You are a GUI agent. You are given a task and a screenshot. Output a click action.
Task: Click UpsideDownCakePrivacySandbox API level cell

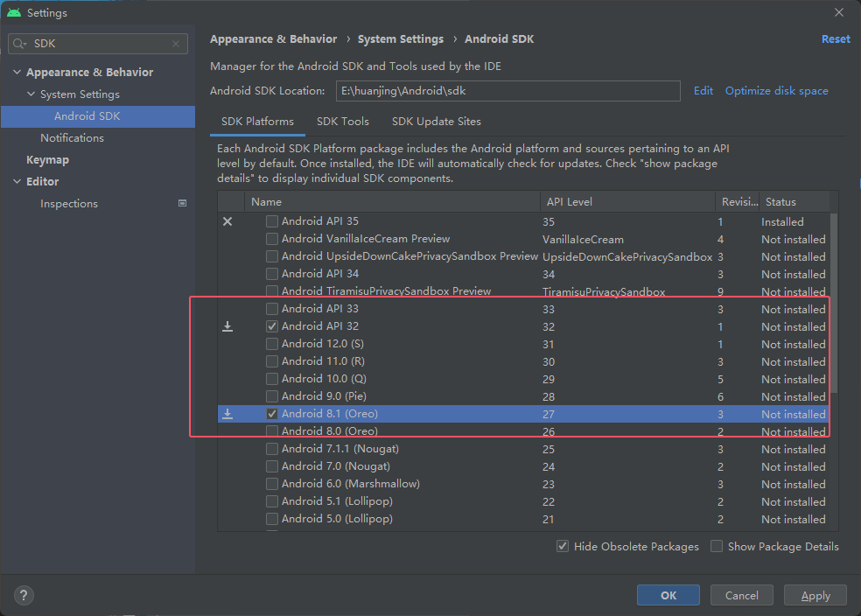(x=627, y=257)
